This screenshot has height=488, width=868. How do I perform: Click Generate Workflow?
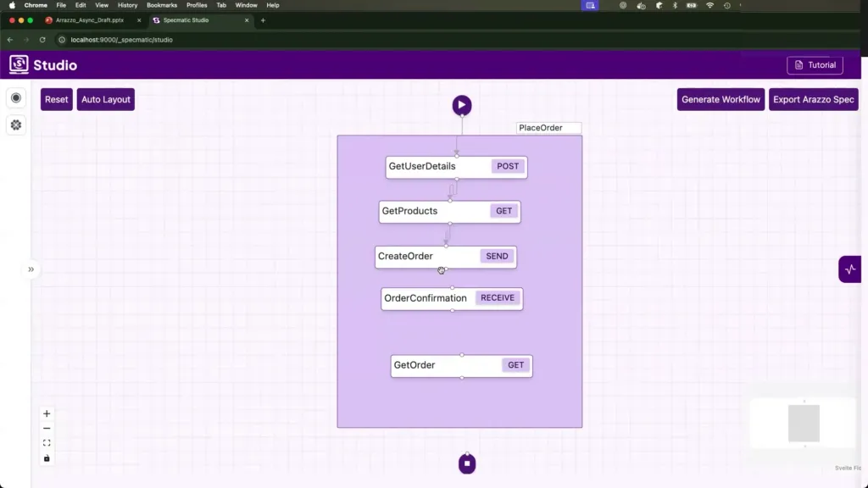click(721, 99)
